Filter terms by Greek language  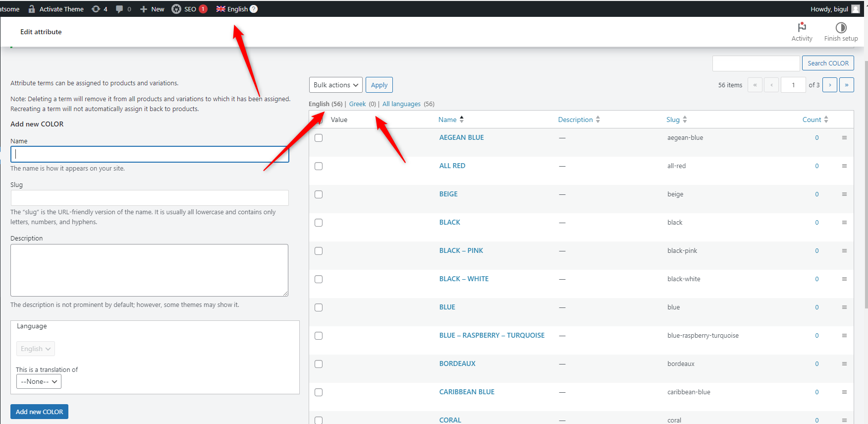coord(357,104)
